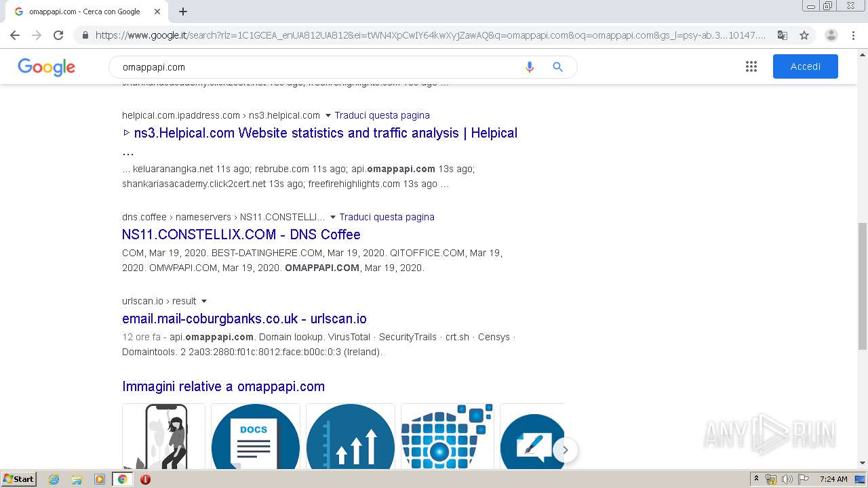Launch Internet Explorer from the taskbar
The height and width of the screenshot is (488, 868).
[54, 479]
